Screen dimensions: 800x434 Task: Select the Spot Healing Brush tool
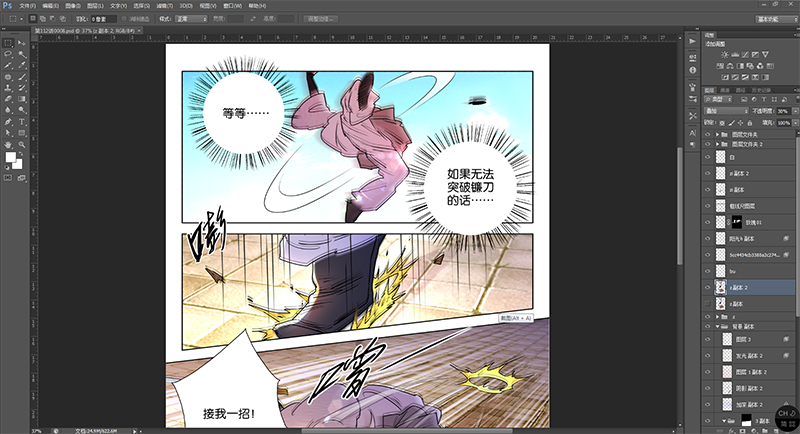[x=8, y=77]
